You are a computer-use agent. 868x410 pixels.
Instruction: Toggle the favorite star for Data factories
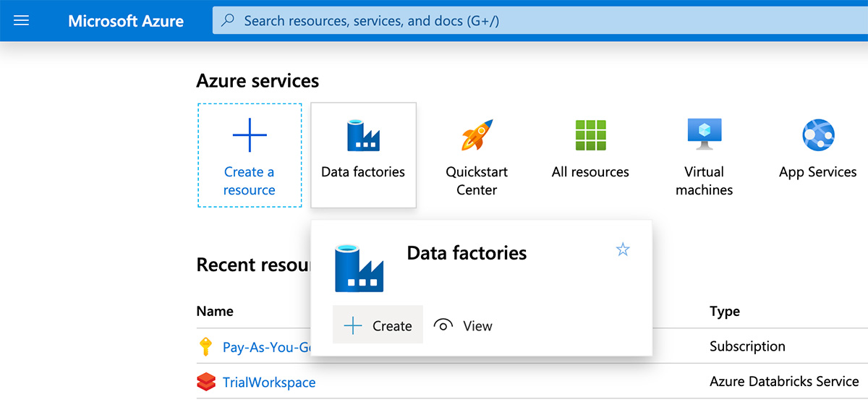click(623, 250)
